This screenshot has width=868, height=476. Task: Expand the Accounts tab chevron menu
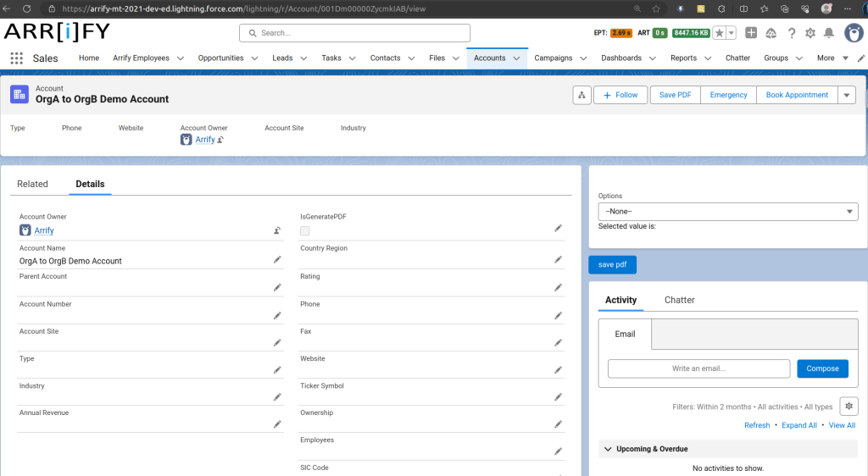516,58
